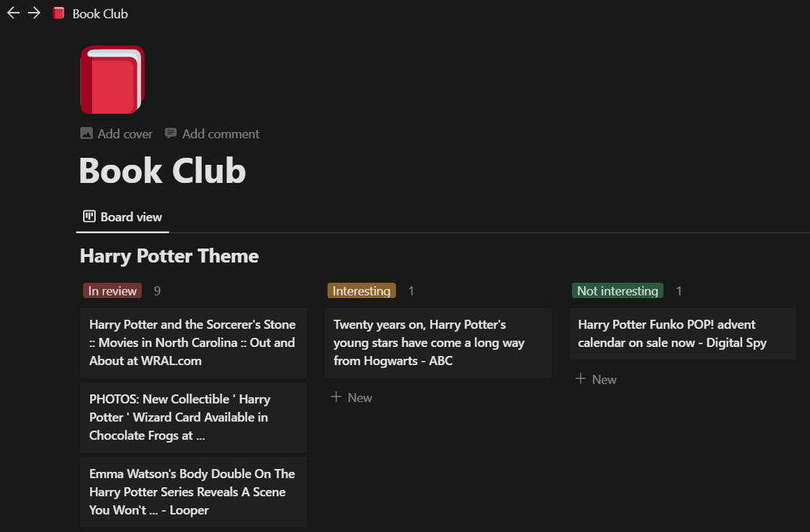The width and height of the screenshot is (810, 532).
Task: Open the Funko POP! advent calendar card
Action: coord(682,334)
